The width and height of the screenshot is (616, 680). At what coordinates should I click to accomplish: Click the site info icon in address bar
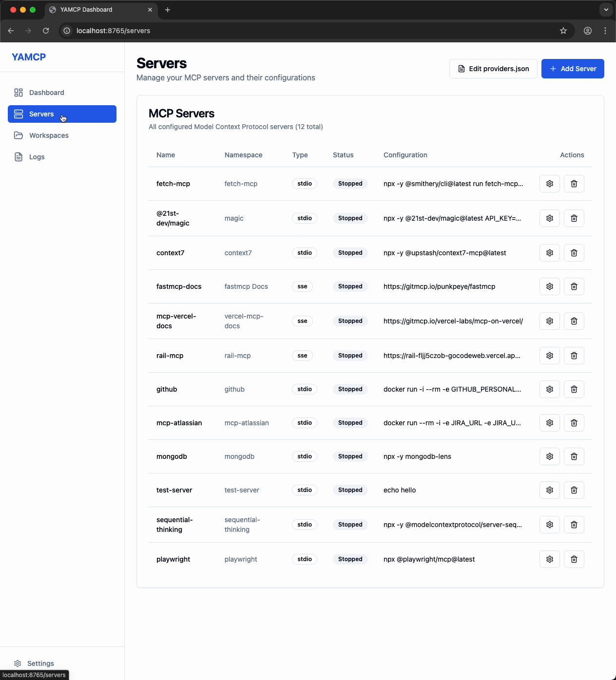(67, 31)
